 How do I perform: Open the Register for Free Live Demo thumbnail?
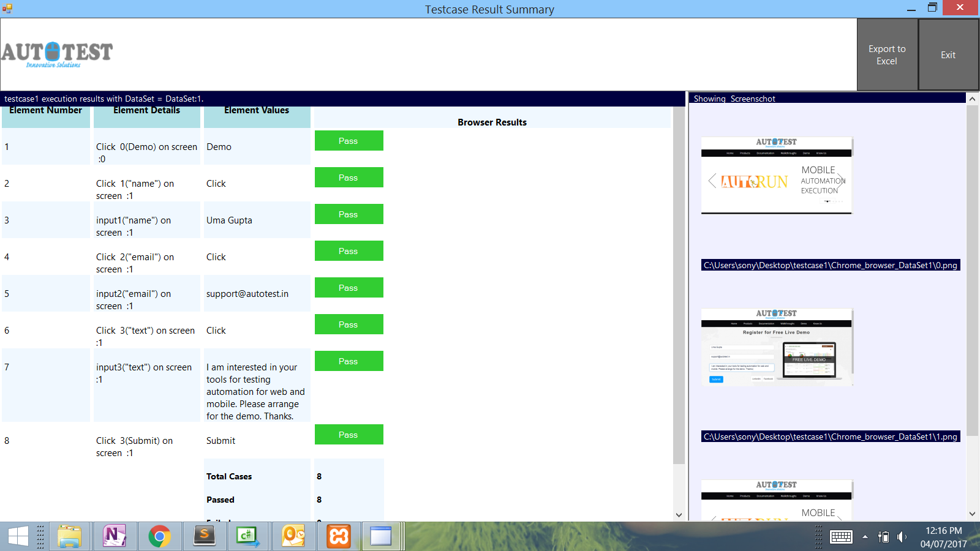click(776, 347)
